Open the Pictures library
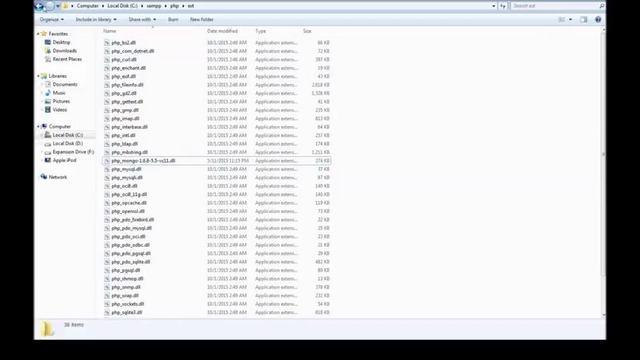This screenshot has height=360, width=640. coord(61,101)
